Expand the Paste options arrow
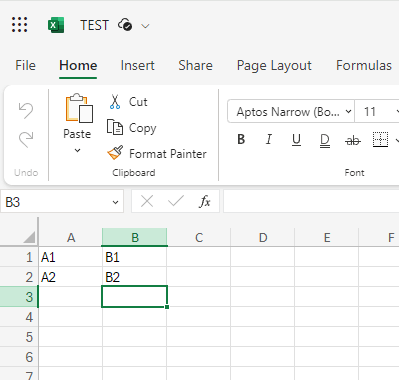The width and height of the screenshot is (399, 380). (x=77, y=150)
